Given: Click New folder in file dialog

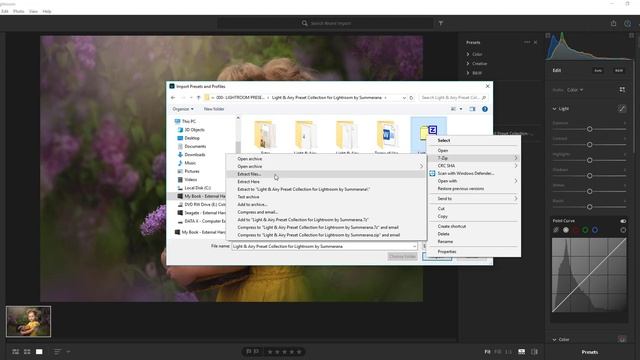Looking at the screenshot, I should point(214,109).
